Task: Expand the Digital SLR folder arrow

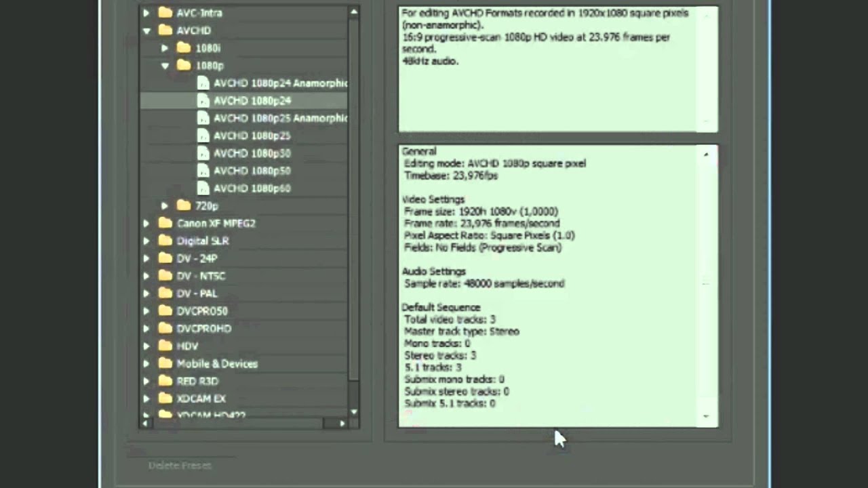Action: click(146, 241)
